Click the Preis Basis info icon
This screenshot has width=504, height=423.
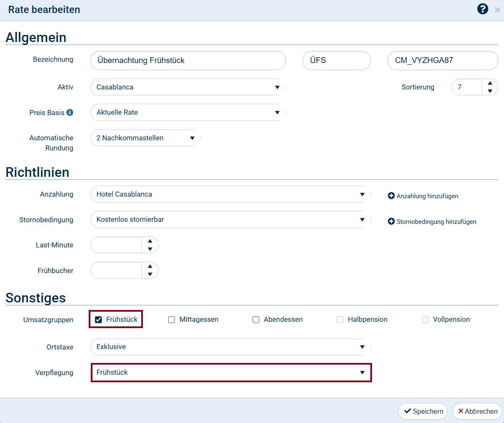click(x=70, y=113)
